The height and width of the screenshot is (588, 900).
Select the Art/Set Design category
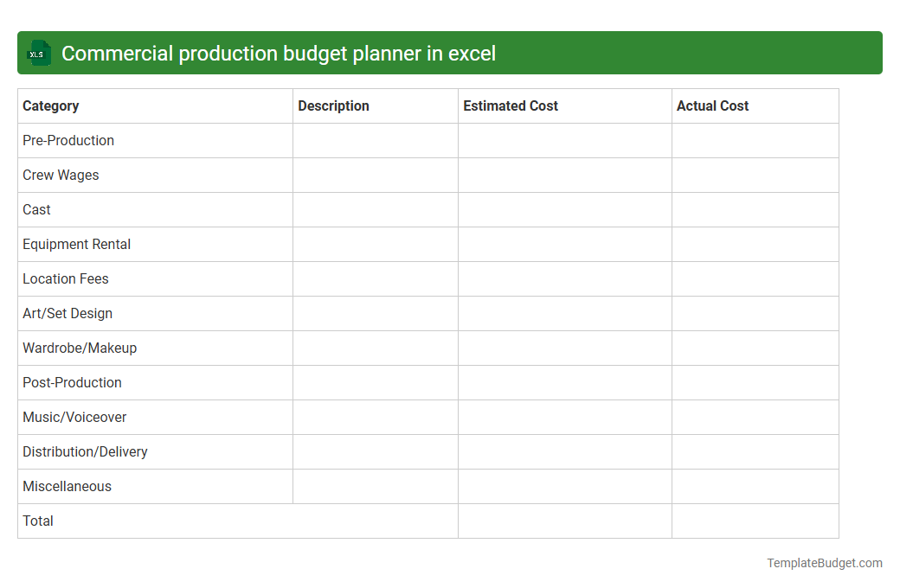67,313
